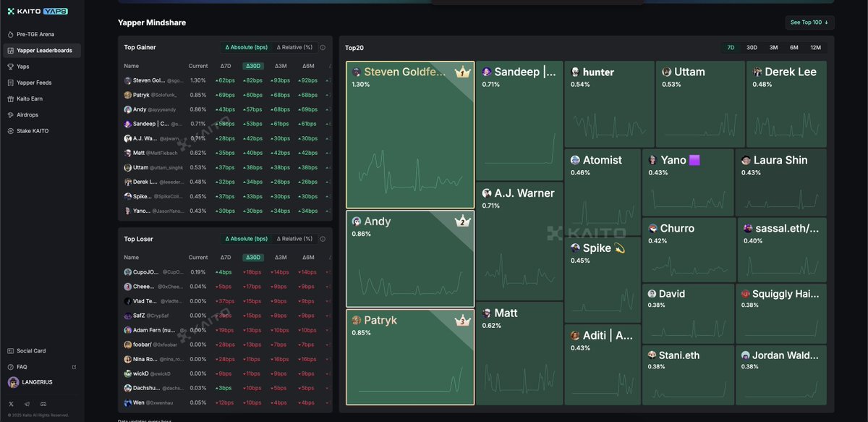Open the Squiggly Hai... treemap tile
The image size is (868, 422).
tap(781, 313)
